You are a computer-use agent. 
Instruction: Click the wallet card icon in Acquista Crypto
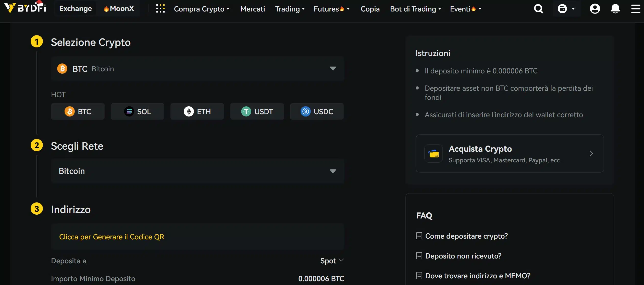click(x=433, y=153)
